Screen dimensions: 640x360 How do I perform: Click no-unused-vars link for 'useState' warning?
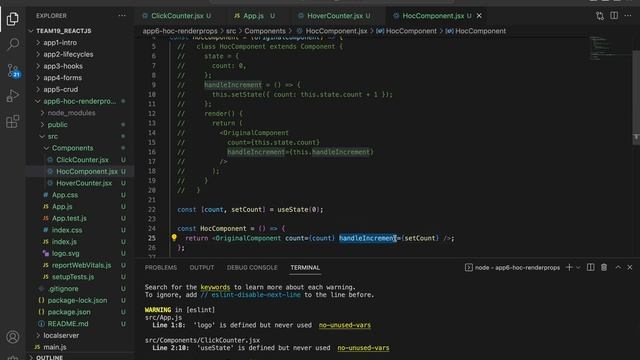(x=363, y=348)
